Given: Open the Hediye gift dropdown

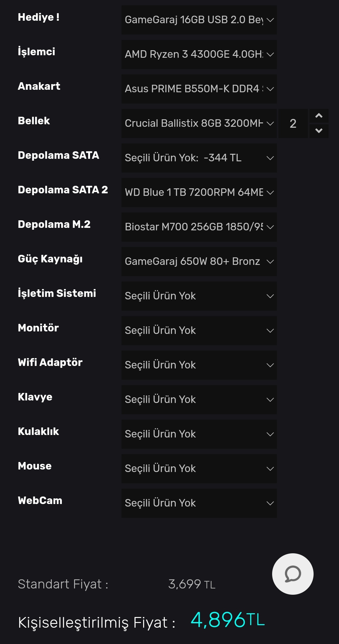Looking at the screenshot, I should tap(199, 20).
